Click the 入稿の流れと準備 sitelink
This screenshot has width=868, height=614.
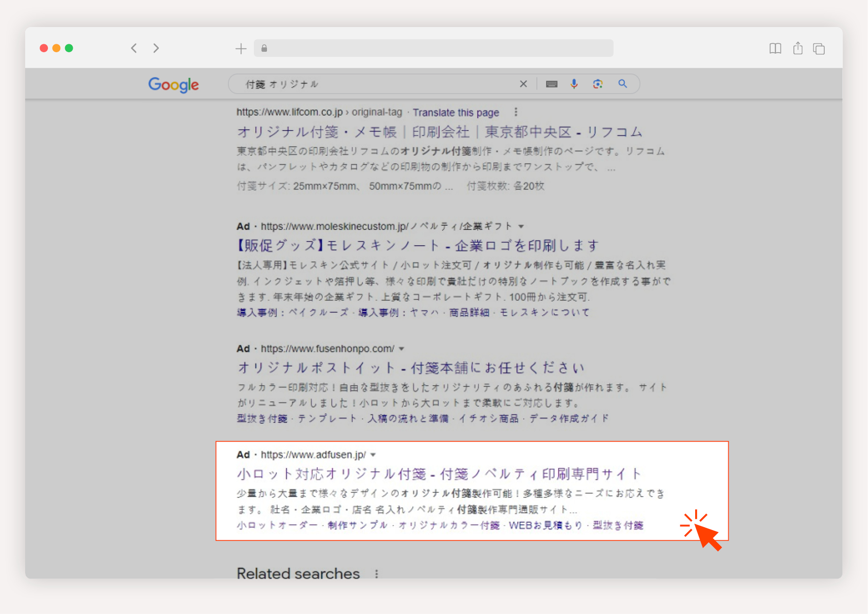pyautogui.click(x=408, y=419)
